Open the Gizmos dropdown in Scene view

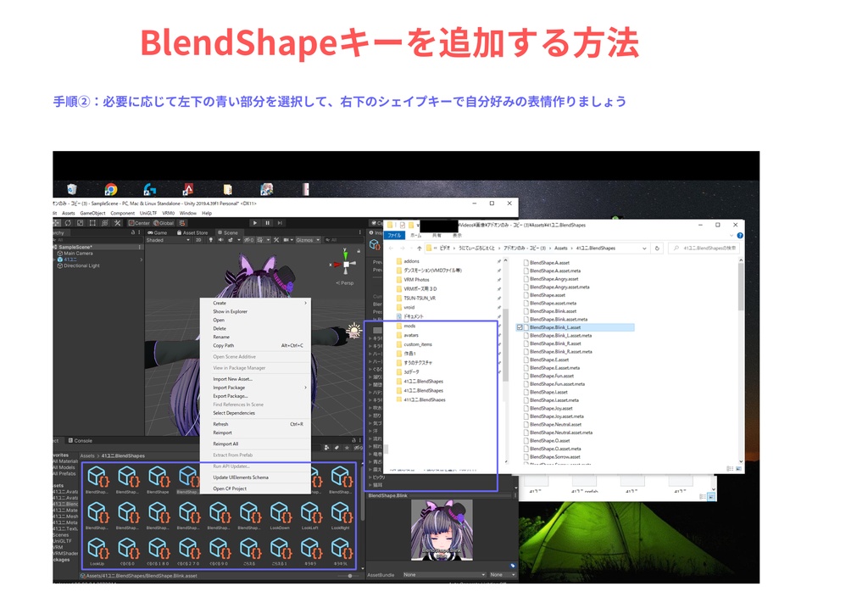point(309,238)
